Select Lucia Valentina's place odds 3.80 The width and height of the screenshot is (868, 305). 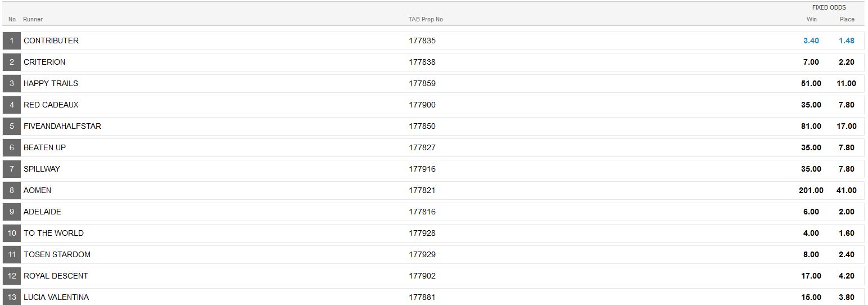pos(846,297)
